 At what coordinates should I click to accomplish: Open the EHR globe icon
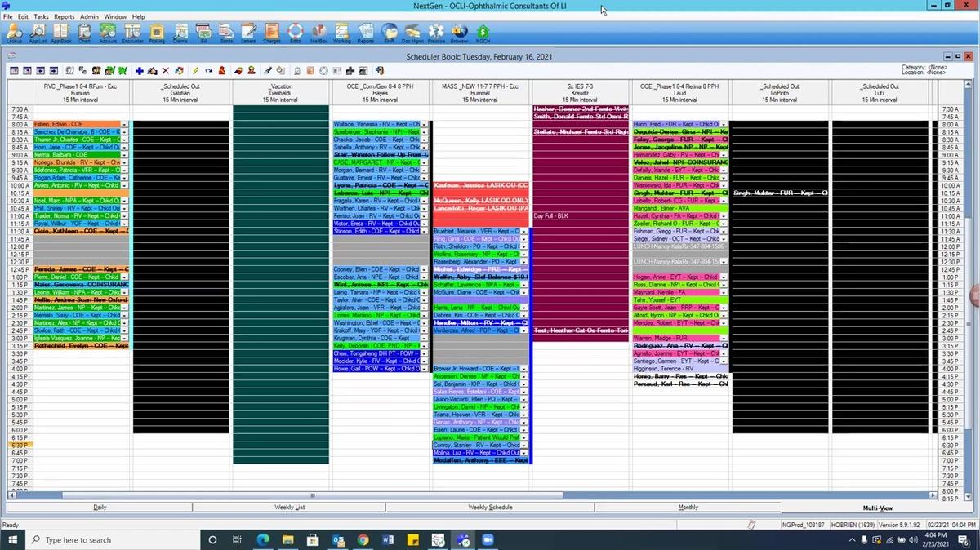pos(390,33)
